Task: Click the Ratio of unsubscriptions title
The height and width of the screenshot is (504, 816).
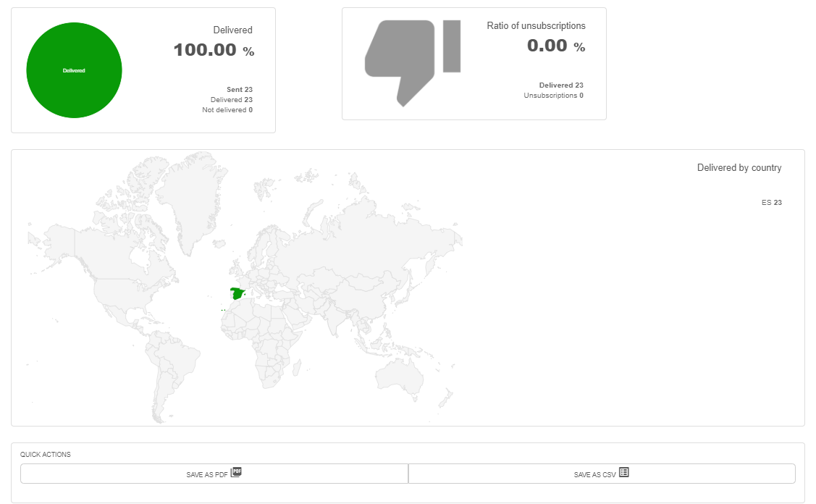Action: tap(536, 26)
